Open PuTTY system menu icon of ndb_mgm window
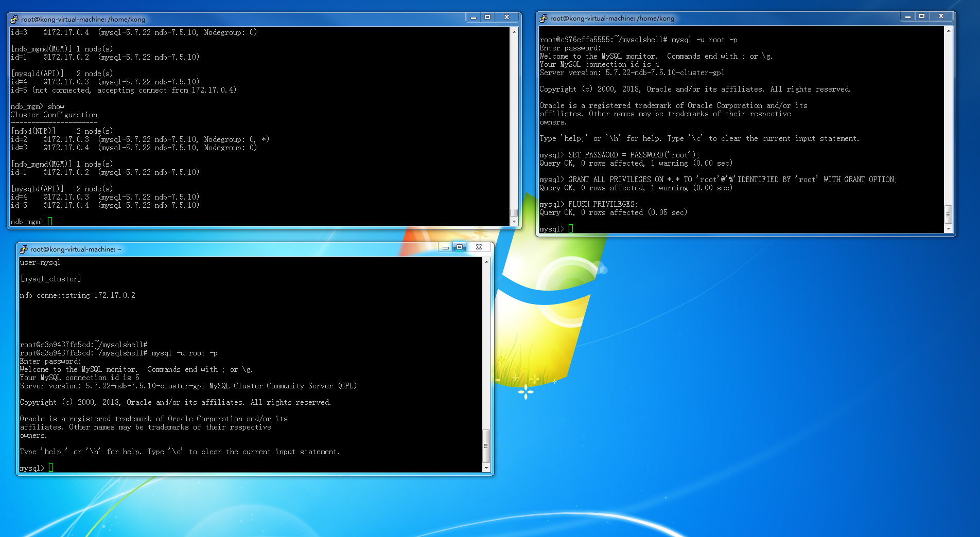This screenshot has width=980, height=537. click(14, 19)
